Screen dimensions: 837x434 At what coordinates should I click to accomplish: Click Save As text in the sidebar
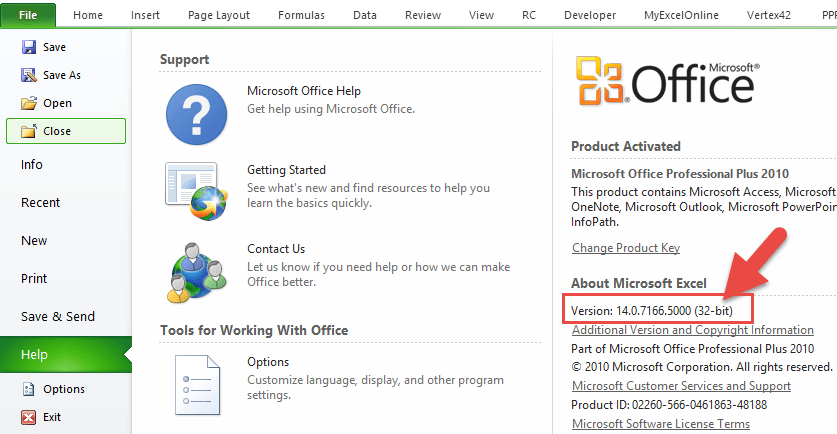(x=62, y=75)
